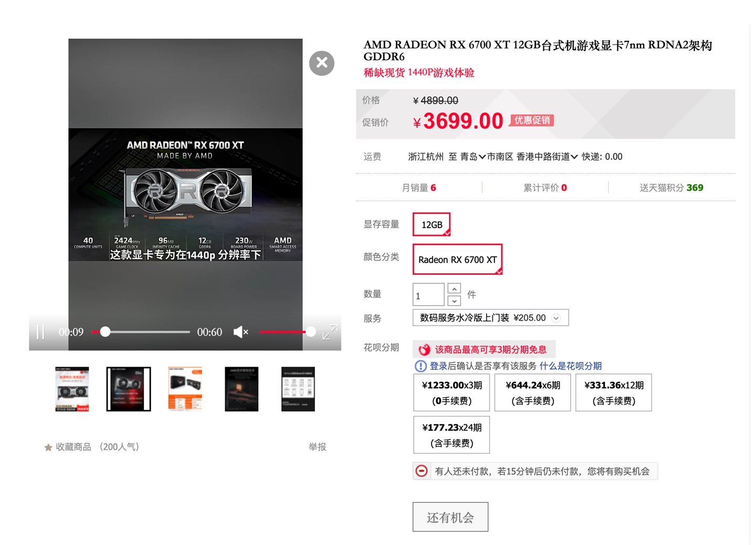Select Radeon RX 6700 XT color option

point(457,260)
